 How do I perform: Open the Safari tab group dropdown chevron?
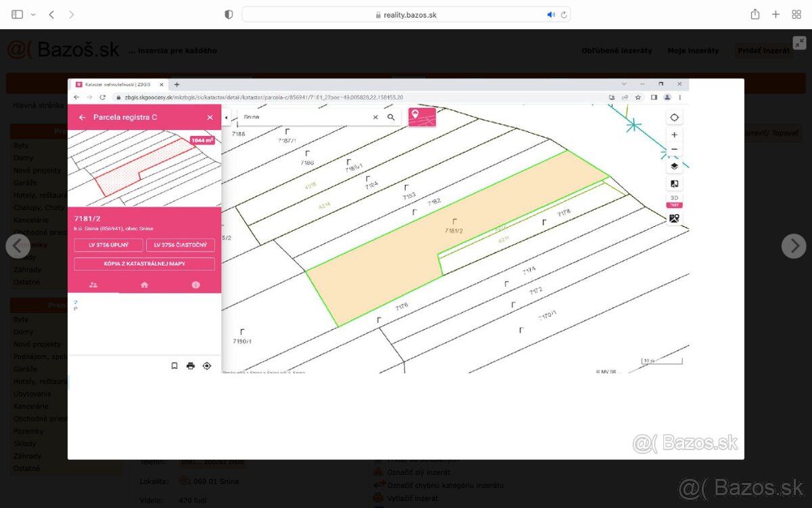[33, 14]
